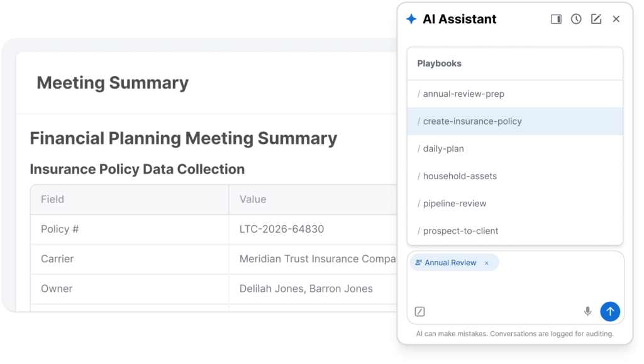Open the slash commands icon in the chat box
Viewport: 644px width, 364px height.
click(x=419, y=311)
